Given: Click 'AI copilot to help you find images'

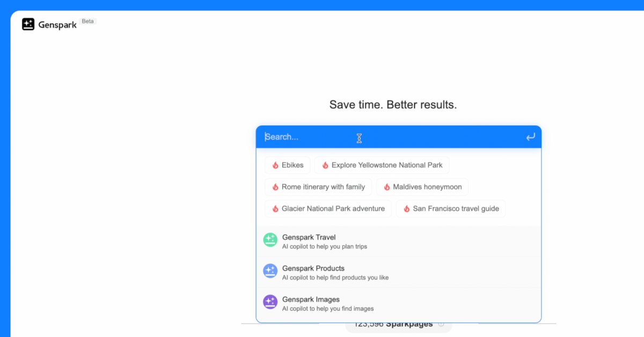Looking at the screenshot, I should (328, 309).
